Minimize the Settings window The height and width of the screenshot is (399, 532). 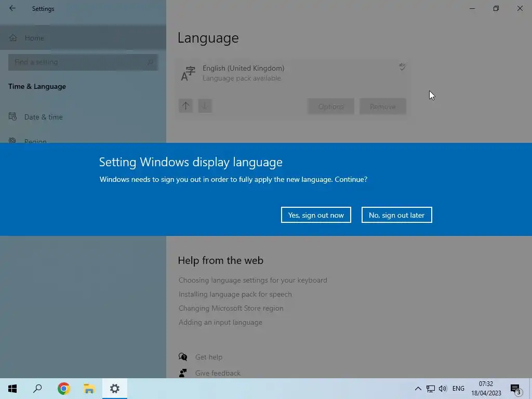[x=472, y=8]
